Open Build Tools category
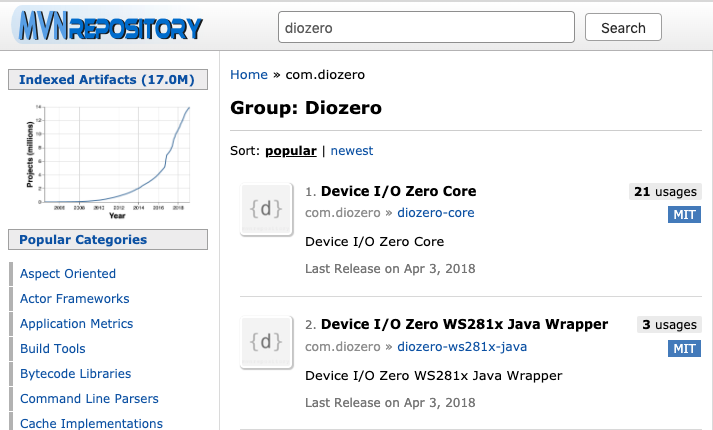The width and height of the screenshot is (713, 430). [x=53, y=349]
